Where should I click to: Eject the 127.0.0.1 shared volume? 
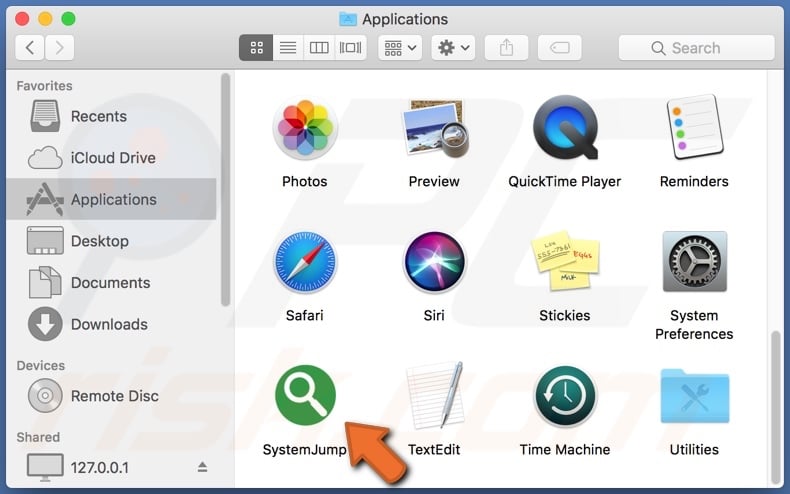203,467
